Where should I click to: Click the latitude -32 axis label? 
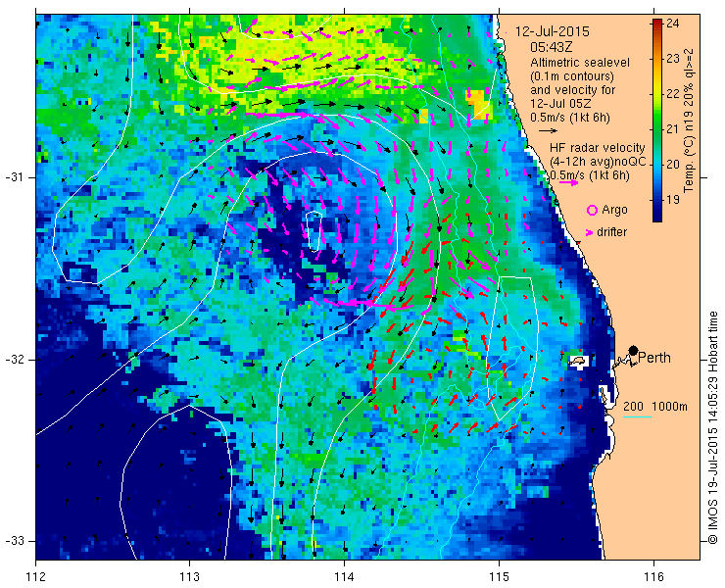click(x=15, y=360)
